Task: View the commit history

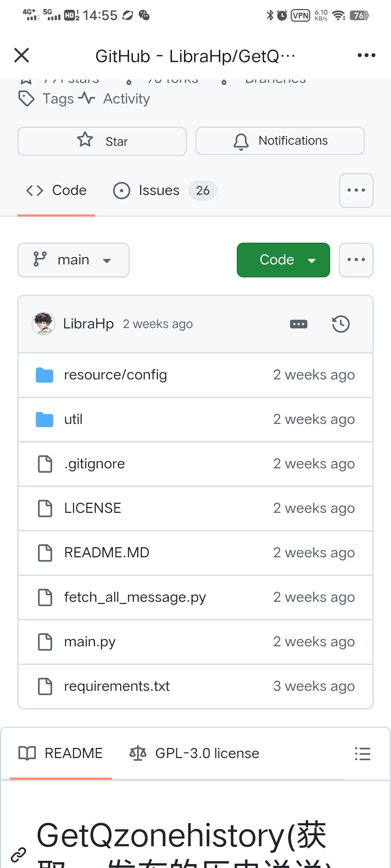Action: pos(341,324)
